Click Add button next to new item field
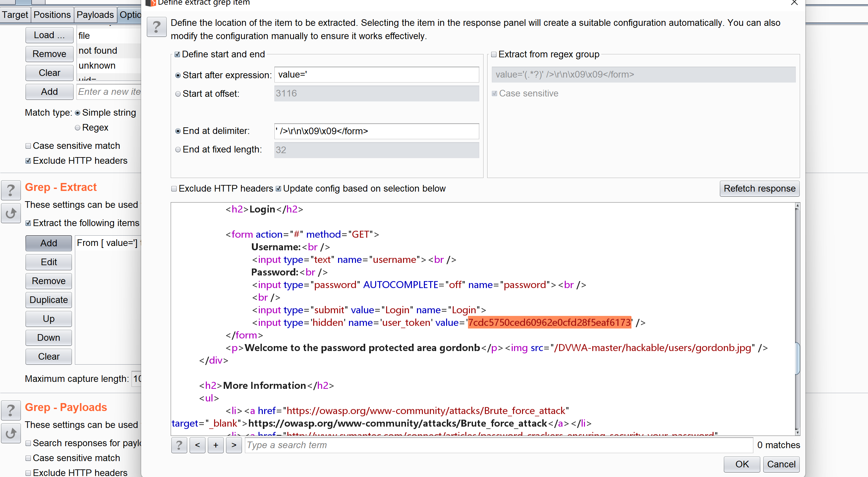Screen dimensions: 868x477 pos(49,92)
